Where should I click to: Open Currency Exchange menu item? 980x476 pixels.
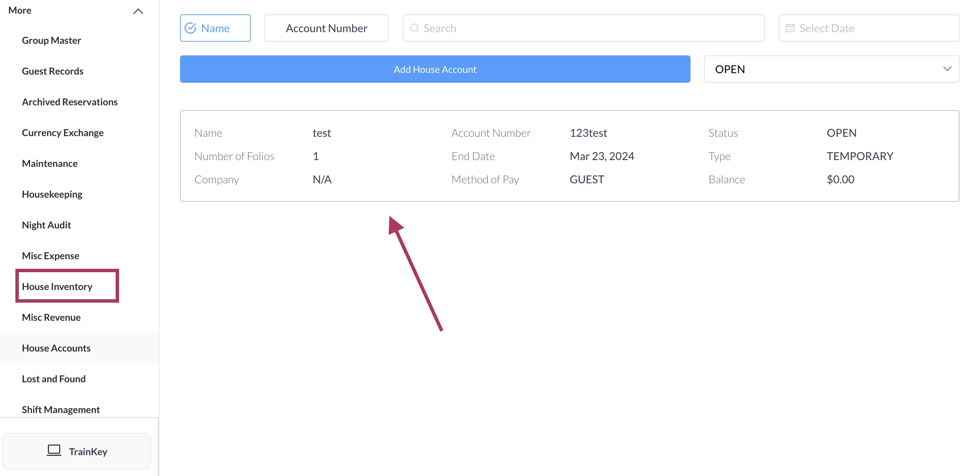pos(63,133)
